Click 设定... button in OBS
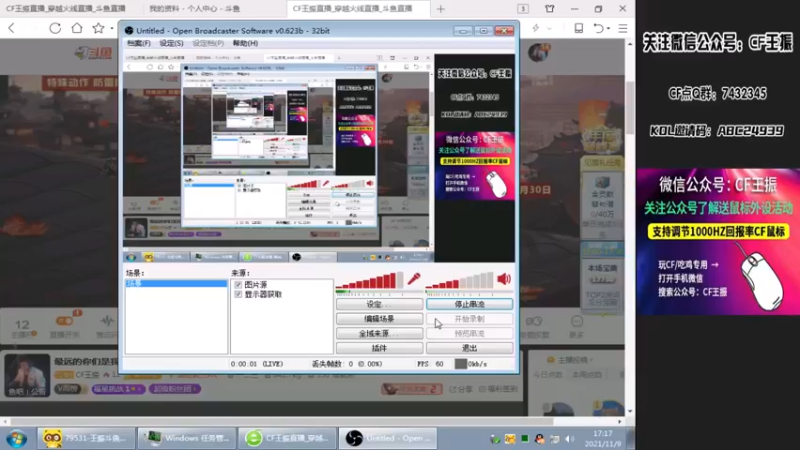Image resolution: width=800 pixels, height=450 pixels. (x=379, y=304)
